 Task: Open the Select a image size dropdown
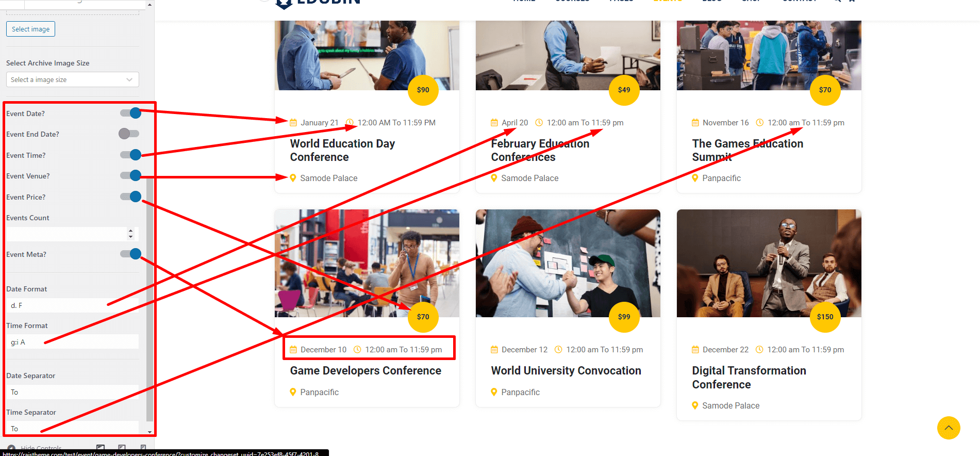coord(72,80)
